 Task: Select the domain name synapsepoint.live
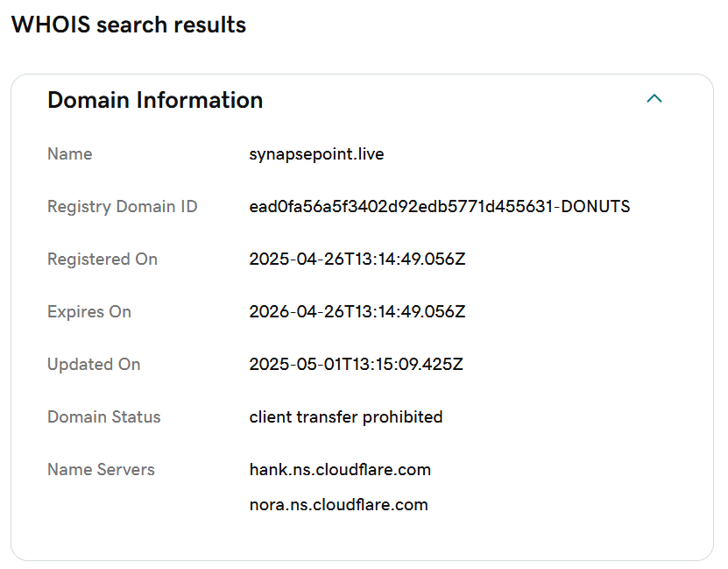316,154
